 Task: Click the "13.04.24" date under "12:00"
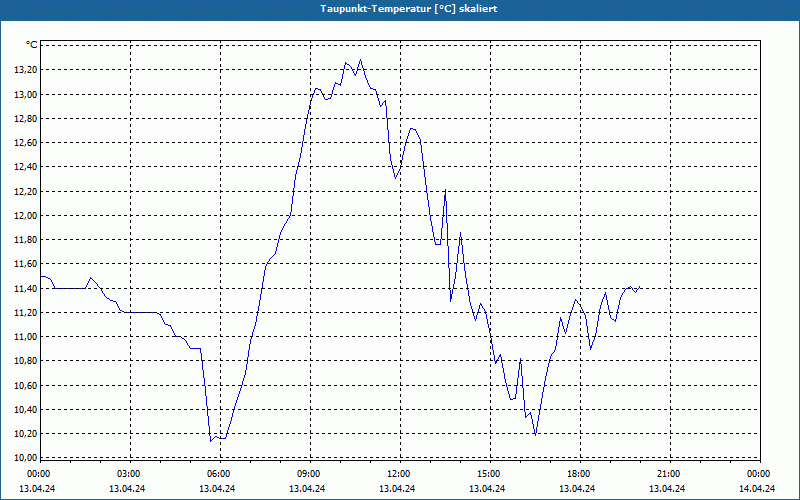397,488
